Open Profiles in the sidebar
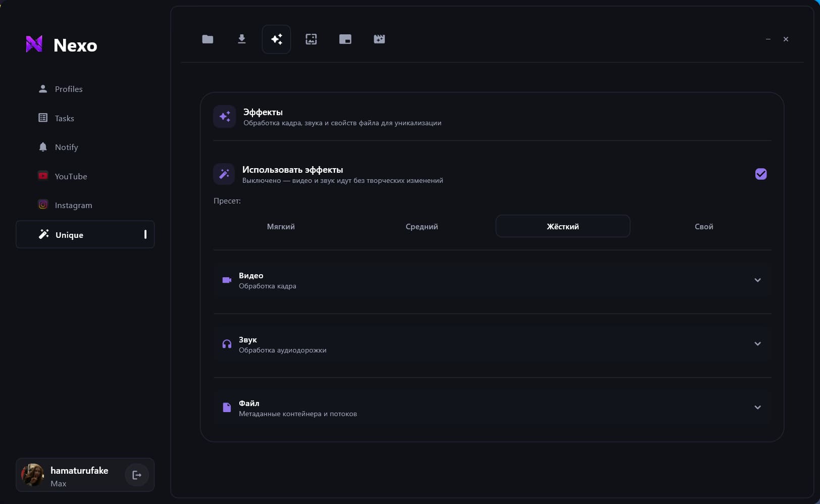820x504 pixels. [85, 89]
